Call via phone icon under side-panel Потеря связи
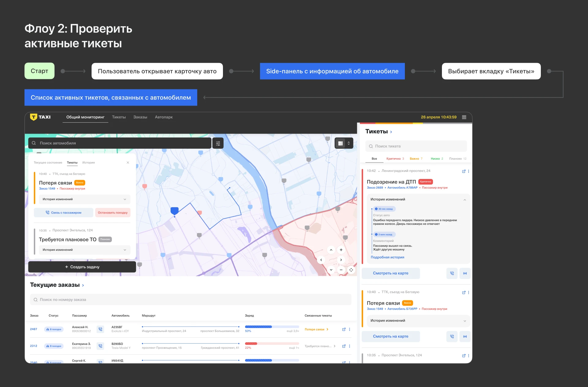 [452, 336]
